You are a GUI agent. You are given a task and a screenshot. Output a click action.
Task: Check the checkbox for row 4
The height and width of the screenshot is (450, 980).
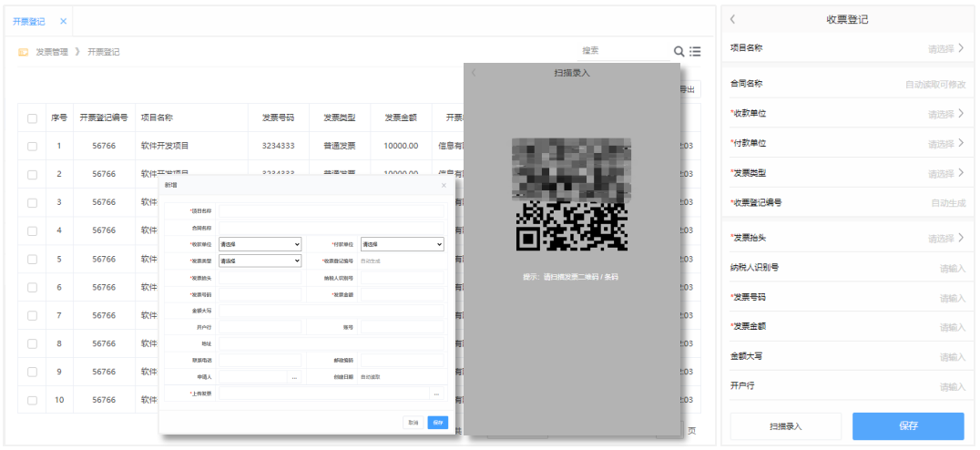tap(32, 230)
